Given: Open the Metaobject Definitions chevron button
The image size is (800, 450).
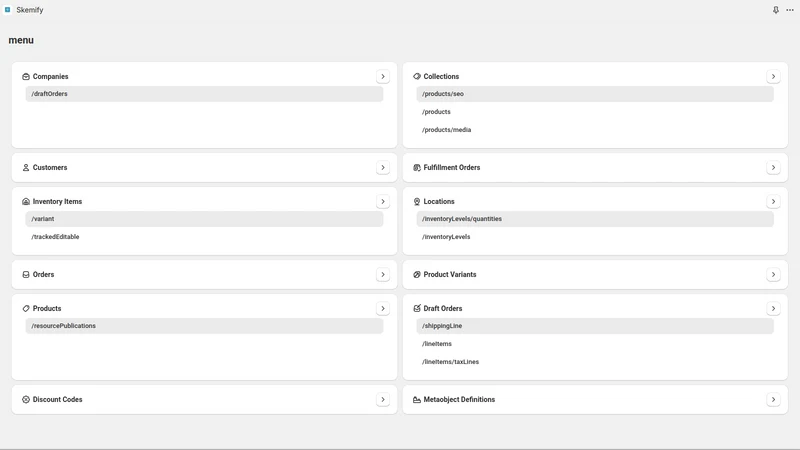Looking at the screenshot, I should (x=773, y=399).
